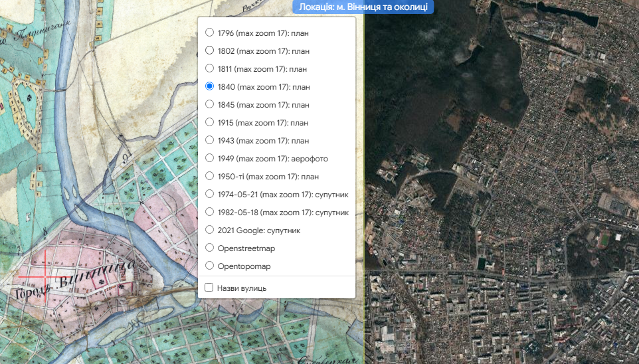The image size is (639, 364).
Task: Switch to 1974-05-21 супутник layer
Action: point(209,193)
